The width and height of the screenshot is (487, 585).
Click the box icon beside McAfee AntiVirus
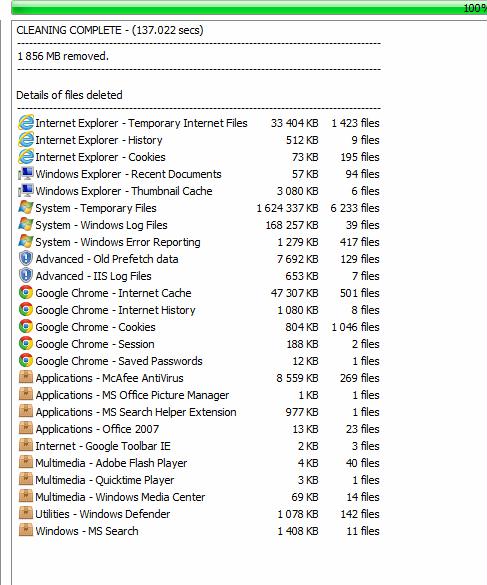(26, 378)
